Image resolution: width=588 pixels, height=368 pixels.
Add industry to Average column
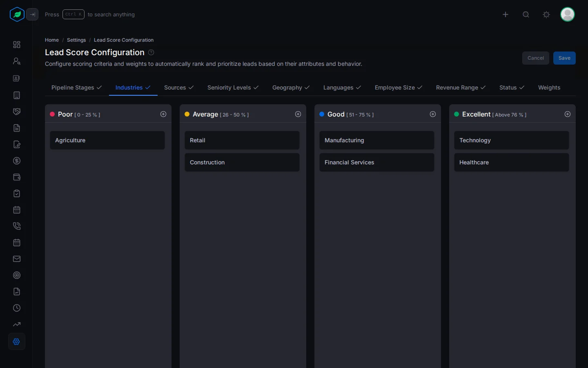tap(298, 114)
